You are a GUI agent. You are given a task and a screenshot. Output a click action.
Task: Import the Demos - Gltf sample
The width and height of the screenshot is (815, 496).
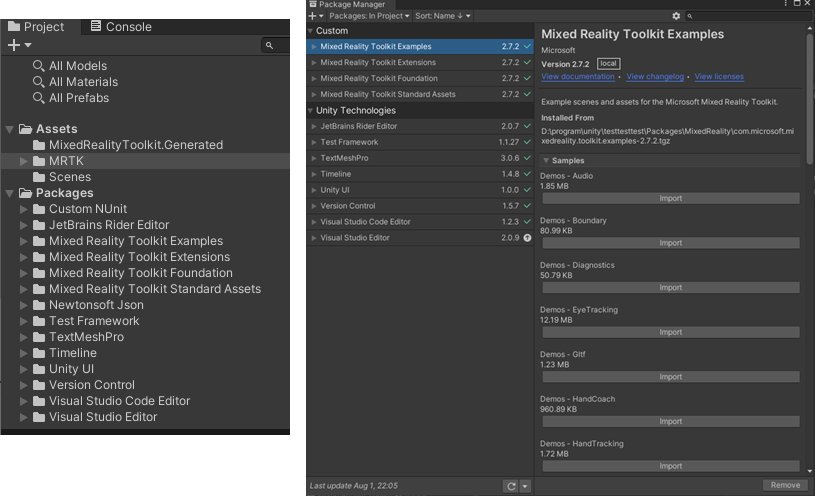[671, 377]
